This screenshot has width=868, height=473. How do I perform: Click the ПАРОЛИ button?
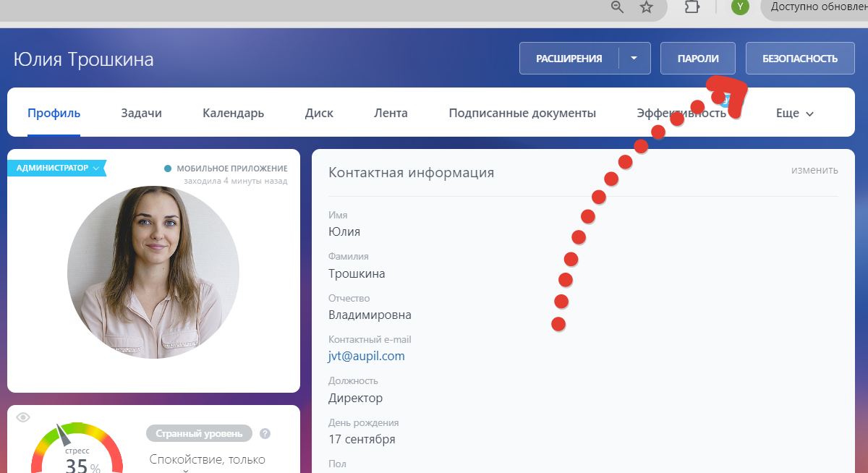[697, 58]
